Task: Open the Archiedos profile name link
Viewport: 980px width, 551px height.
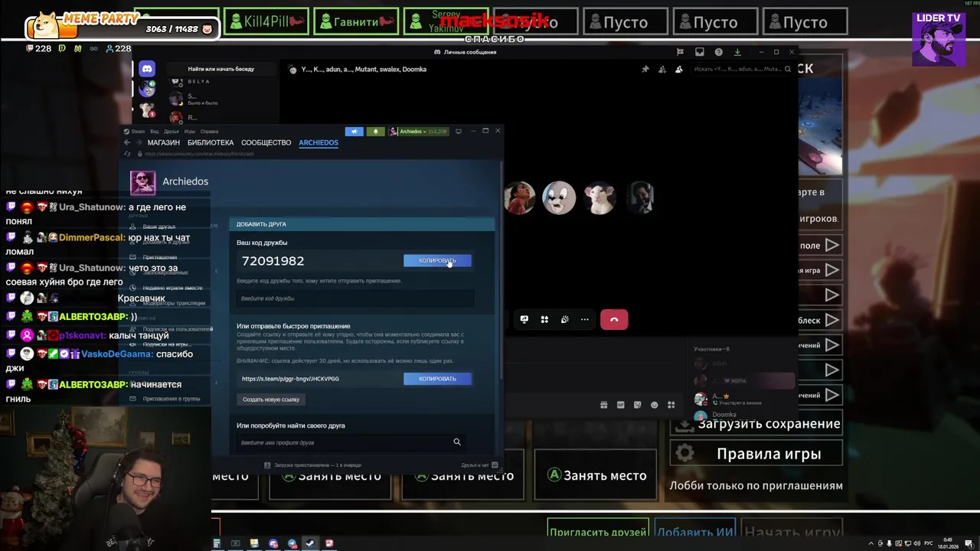Action: tap(185, 181)
